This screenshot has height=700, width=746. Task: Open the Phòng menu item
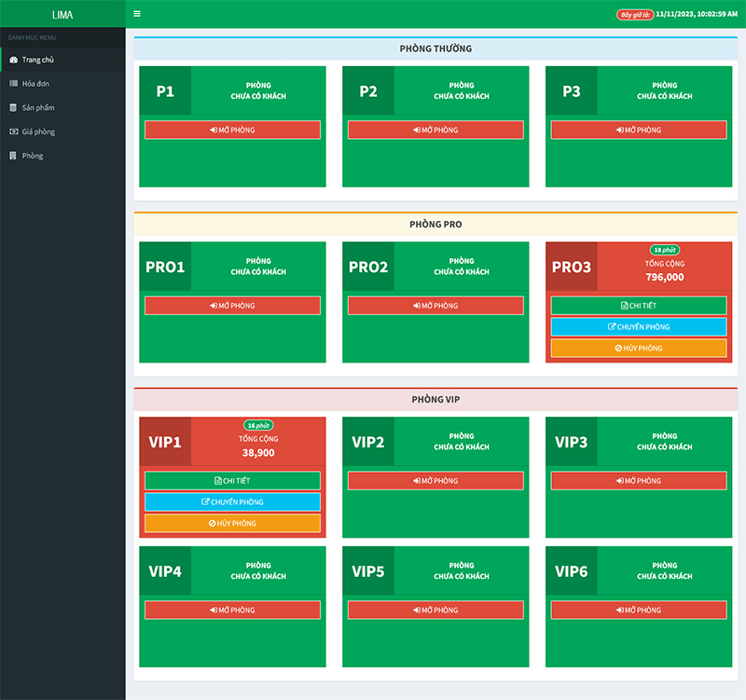pos(62,156)
